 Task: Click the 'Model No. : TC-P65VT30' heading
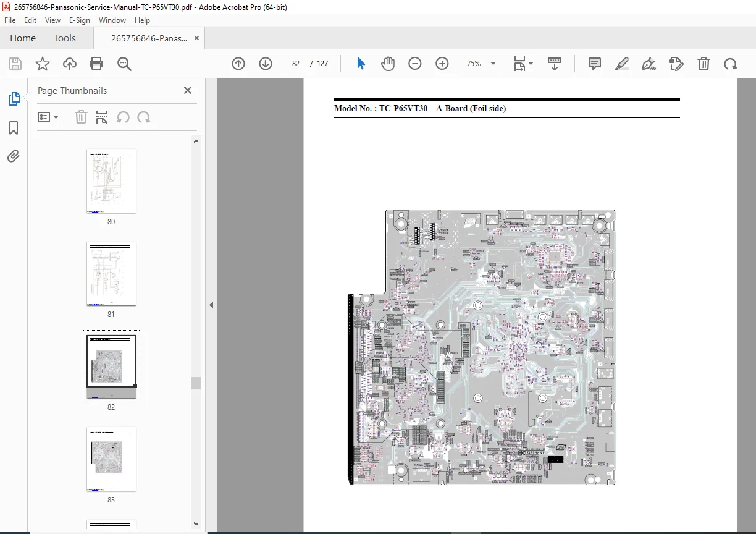(x=380, y=109)
